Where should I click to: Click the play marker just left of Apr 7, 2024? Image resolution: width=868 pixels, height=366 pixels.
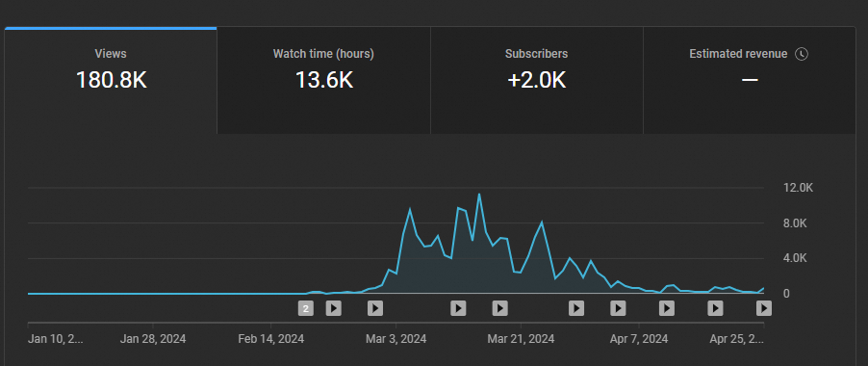[x=618, y=308]
